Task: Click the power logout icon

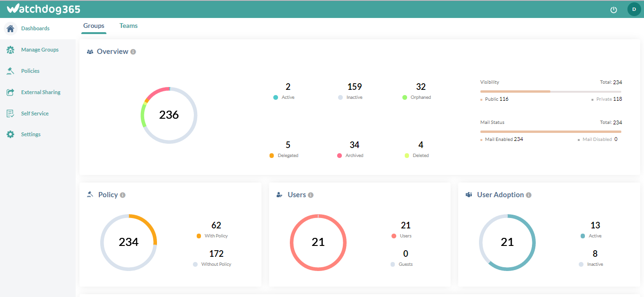Action: 614,9
